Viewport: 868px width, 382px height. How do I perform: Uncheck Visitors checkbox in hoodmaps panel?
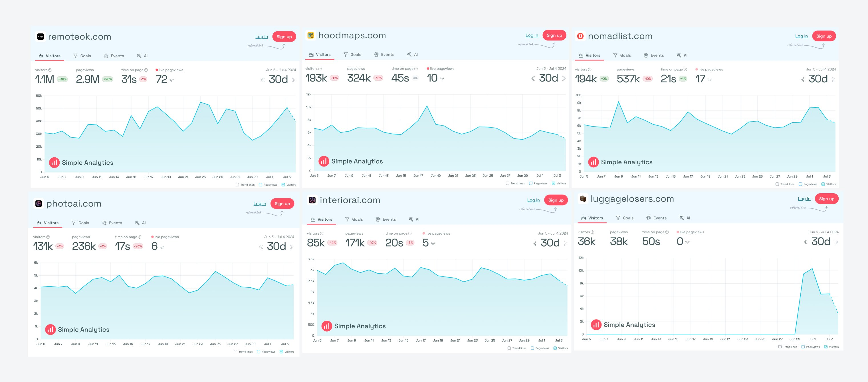click(x=553, y=183)
